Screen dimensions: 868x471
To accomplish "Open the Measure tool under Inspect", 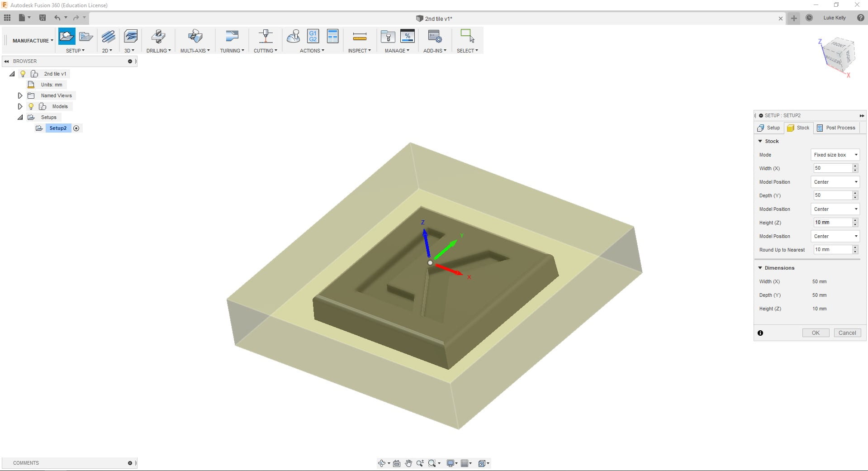I will [x=359, y=36].
